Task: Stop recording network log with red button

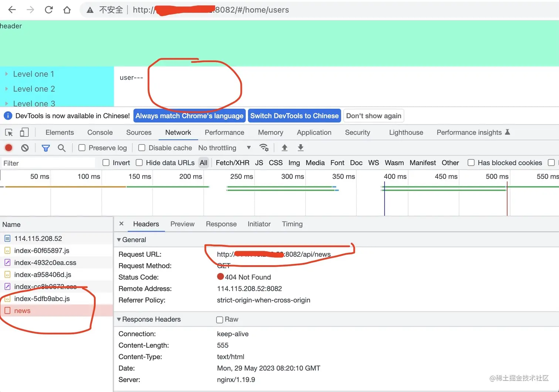Action: 9,148
